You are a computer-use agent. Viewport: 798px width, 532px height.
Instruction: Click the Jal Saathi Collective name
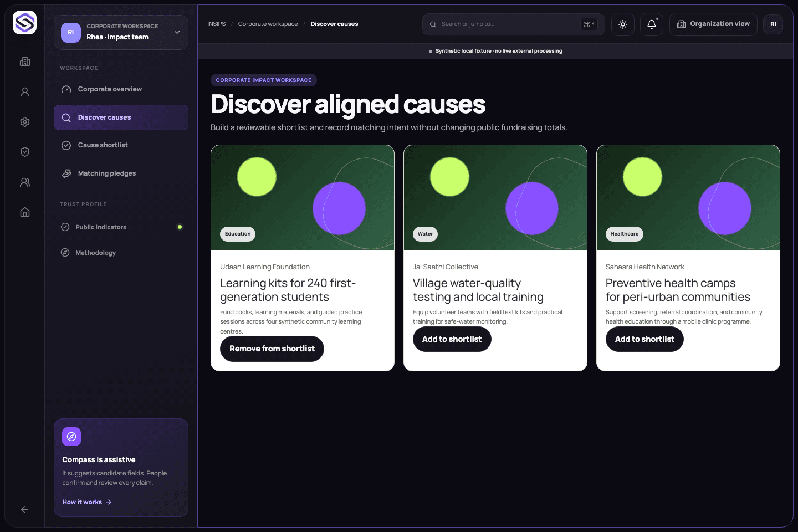point(446,267)
